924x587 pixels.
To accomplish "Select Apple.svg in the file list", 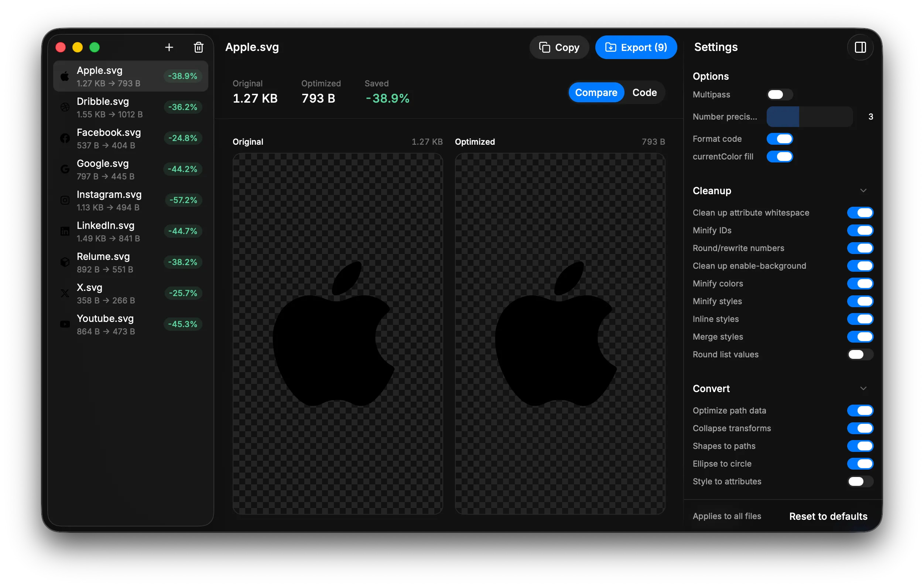I will pyautogui.click(x=130, y=76).
